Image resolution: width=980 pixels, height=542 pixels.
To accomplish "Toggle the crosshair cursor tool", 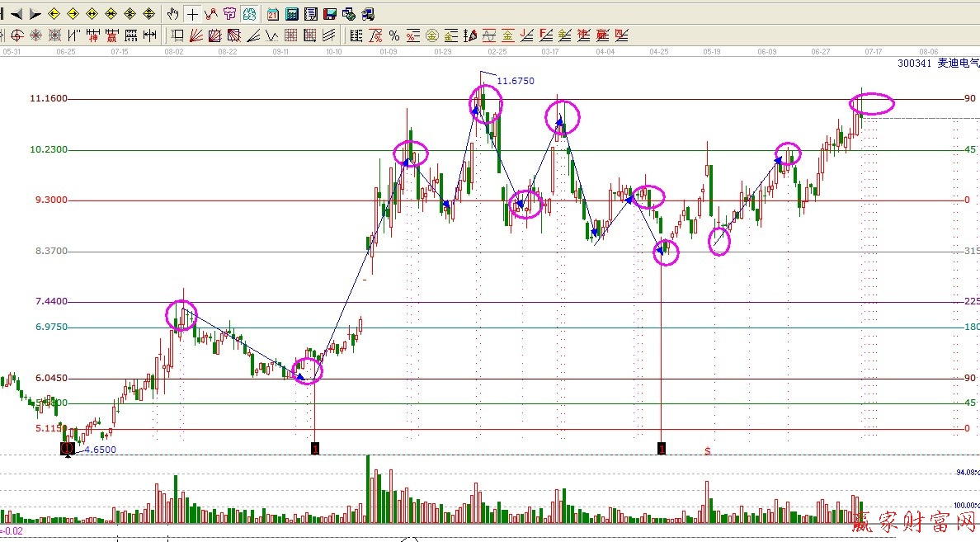I will (192, 14).
